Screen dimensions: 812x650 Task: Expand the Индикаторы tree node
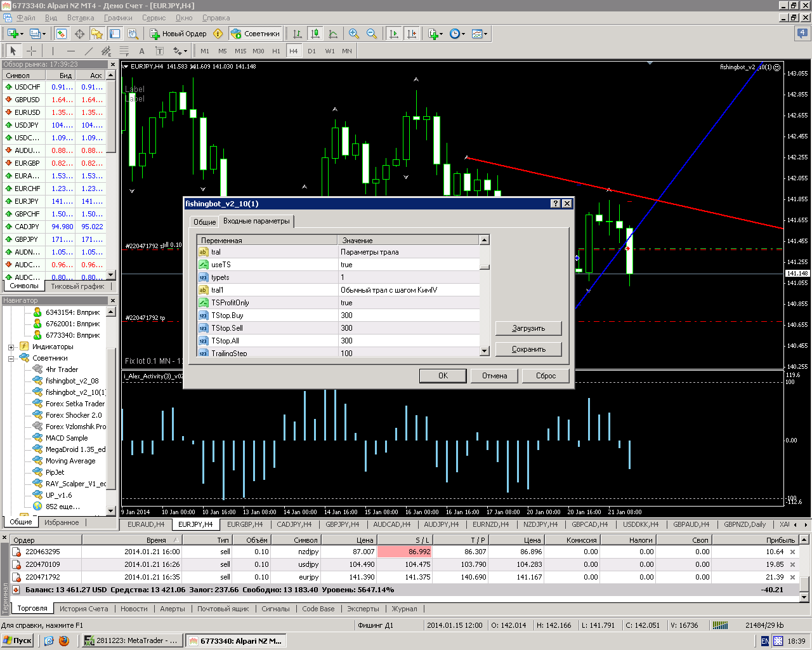(x=11, y=347)
